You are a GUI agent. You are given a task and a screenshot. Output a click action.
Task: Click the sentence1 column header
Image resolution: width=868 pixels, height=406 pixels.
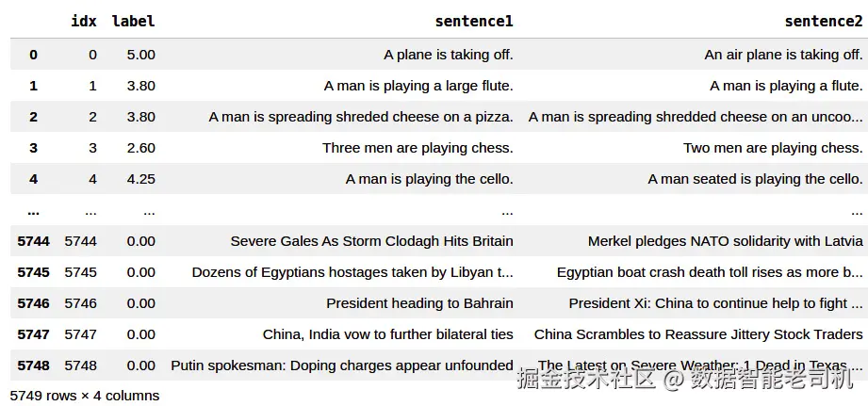[x=473, y=21]
